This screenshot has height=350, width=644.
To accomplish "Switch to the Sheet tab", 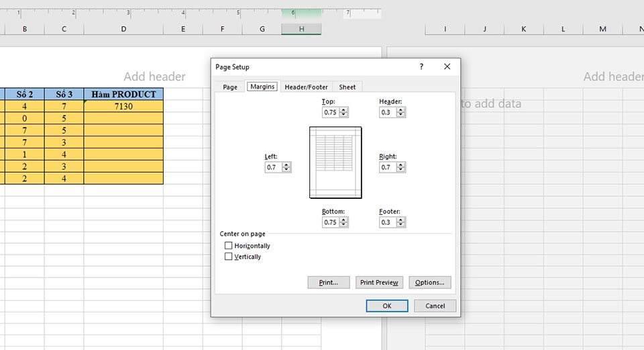I will coord(347,87).
